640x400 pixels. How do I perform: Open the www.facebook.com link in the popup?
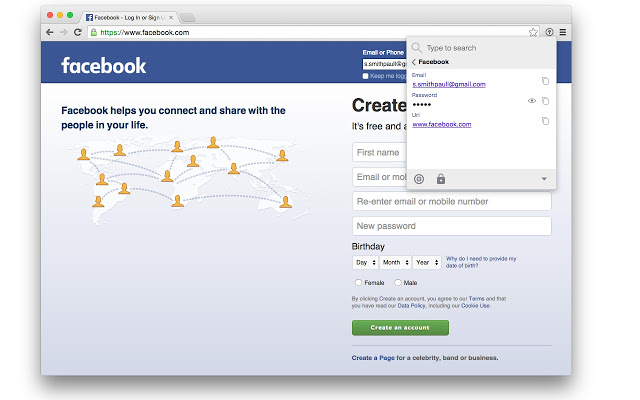pyautogui.click(x=442, y=124)
